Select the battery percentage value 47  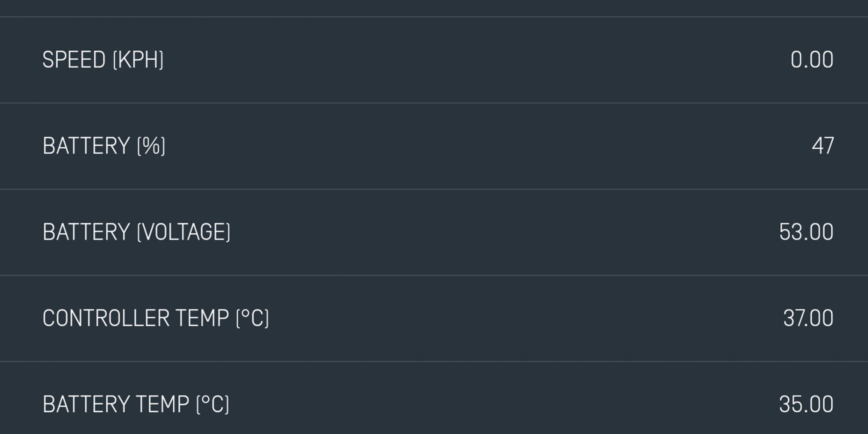pyautogui.click(x=822, y=146)
